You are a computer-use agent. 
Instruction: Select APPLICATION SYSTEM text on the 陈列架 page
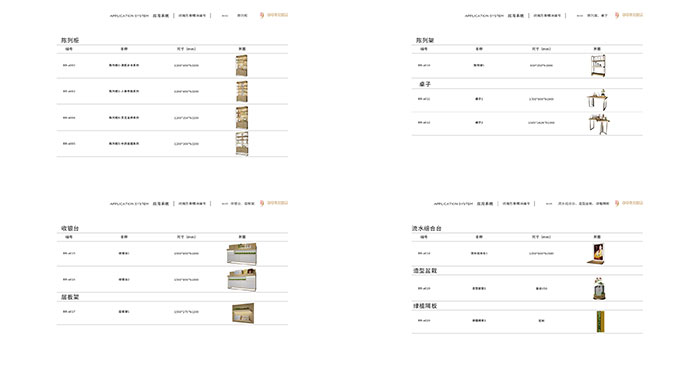(x=484, y=16)
